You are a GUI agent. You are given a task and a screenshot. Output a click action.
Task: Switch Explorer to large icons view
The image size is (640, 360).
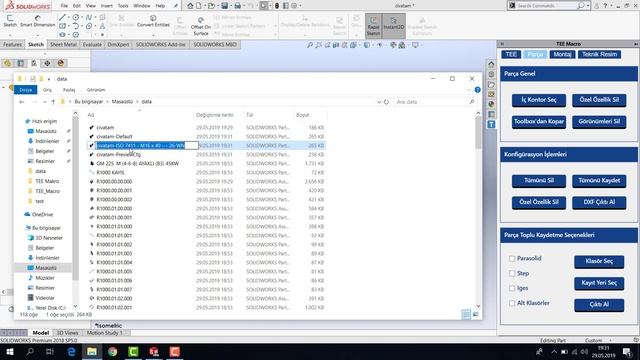476,314
